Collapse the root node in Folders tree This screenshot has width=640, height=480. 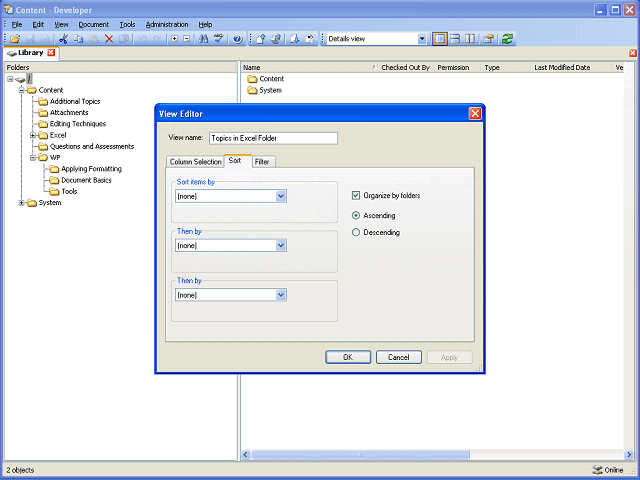pyautogui.click(x=10, y=79)
